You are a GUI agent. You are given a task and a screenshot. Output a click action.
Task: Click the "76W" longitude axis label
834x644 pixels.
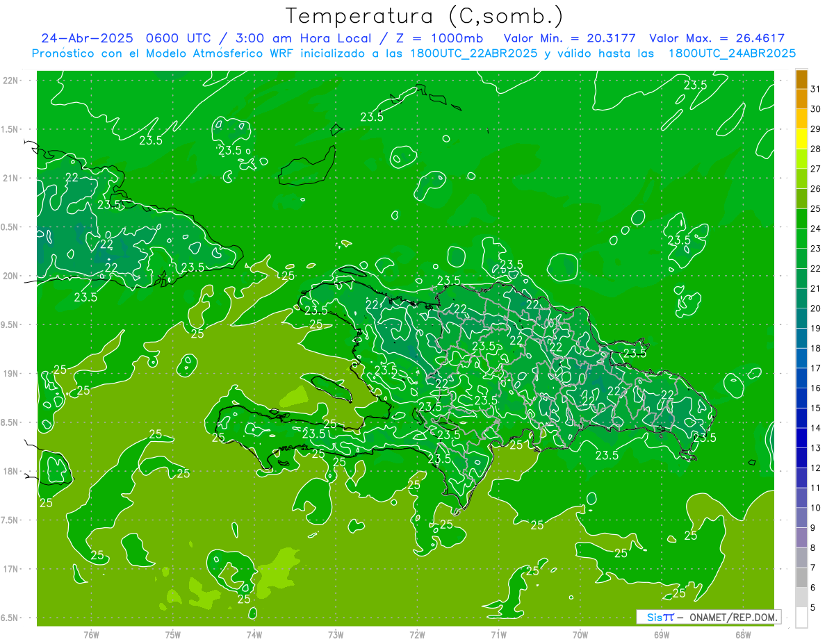coord(91,635)
